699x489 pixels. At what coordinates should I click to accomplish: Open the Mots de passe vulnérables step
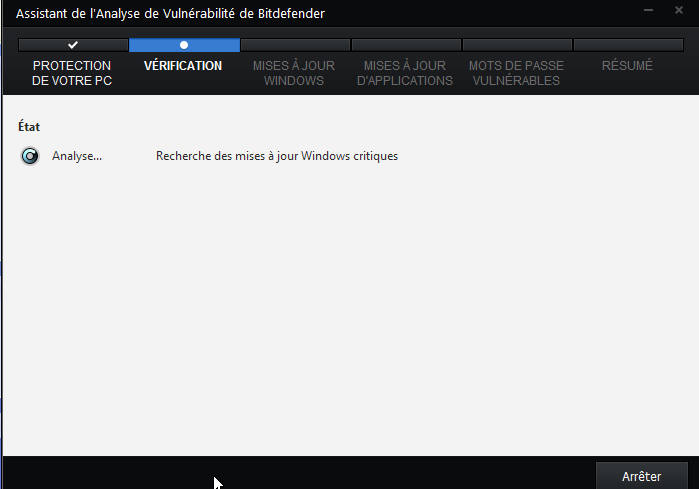pos(516,73)
